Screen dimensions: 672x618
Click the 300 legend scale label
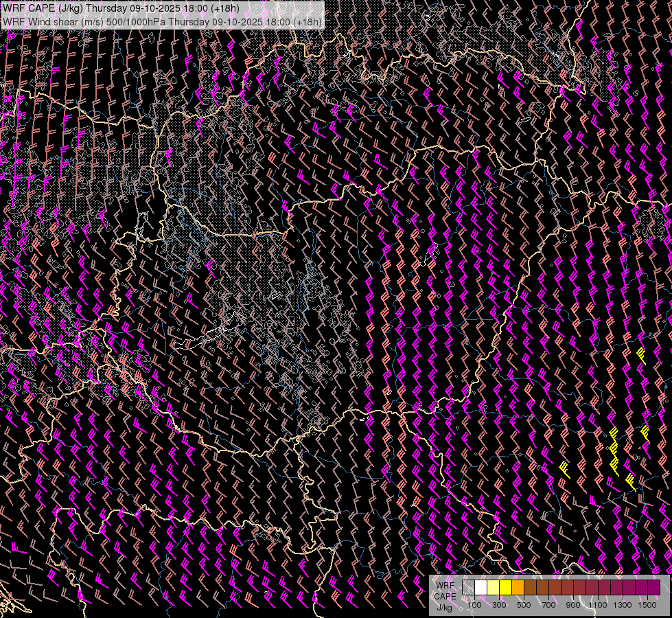point(499,605)
